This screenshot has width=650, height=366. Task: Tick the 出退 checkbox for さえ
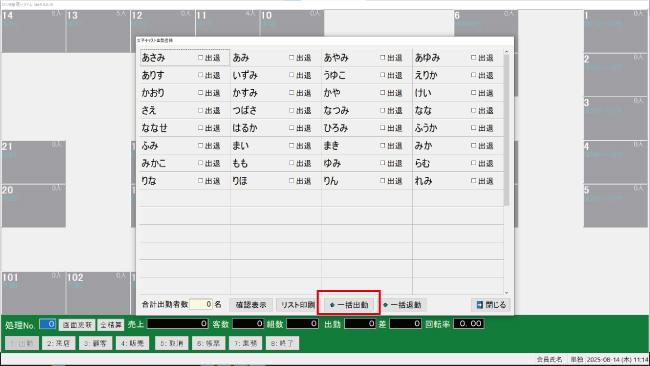click(x=201, y=110)
